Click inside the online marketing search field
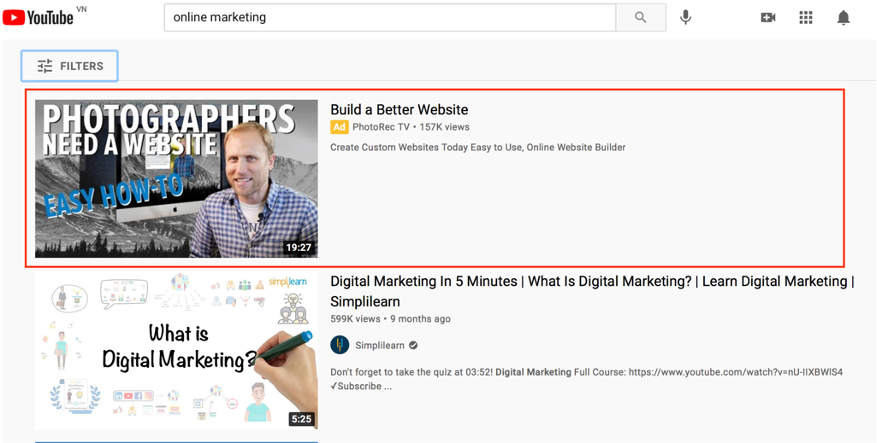Image resolution: width=877 pixels, height=443 pixels. (x=390, y=17)
